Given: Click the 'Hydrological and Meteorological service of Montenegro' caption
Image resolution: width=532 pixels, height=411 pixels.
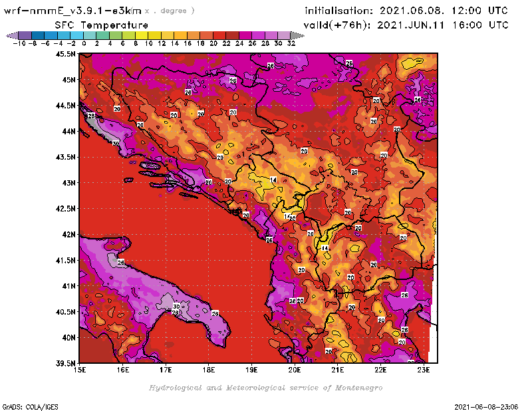Looking at the screenshot, I should point(265,388).
